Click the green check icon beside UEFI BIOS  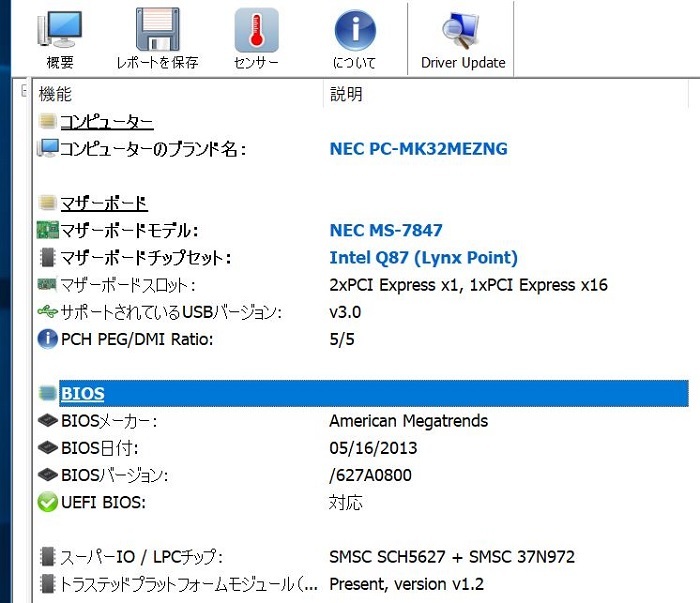click(x=47, y=502)
